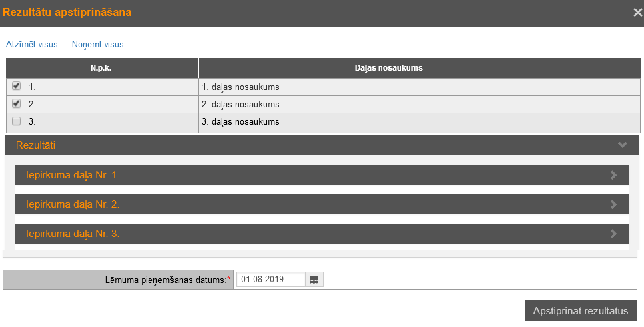Uncheck the checkbox for row 1

point(17,86)
